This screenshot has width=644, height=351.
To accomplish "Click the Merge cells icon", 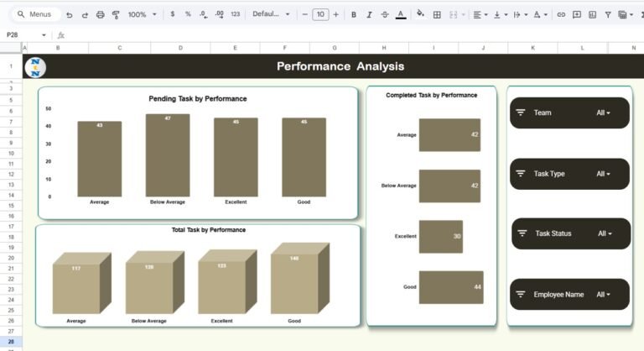I will coord(453,15).
